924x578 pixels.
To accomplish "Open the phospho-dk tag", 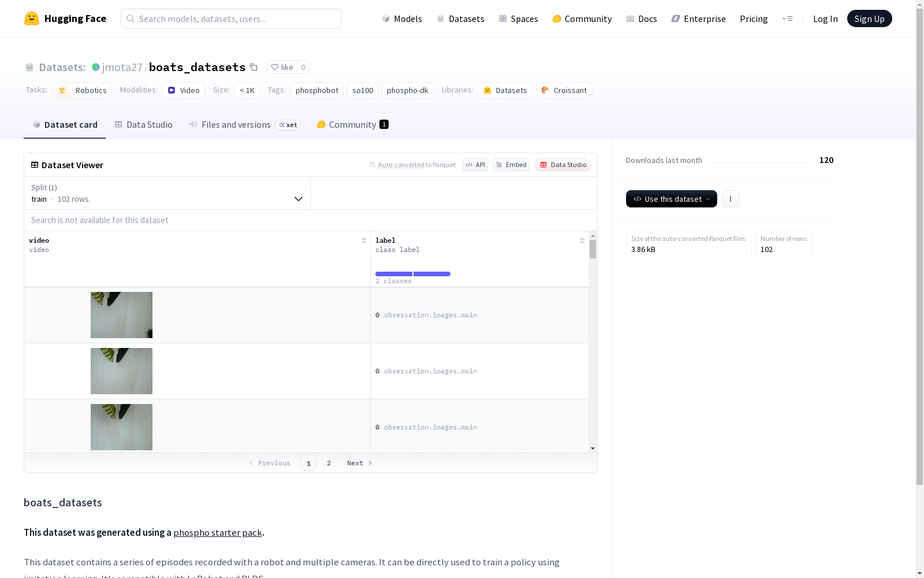I will click(408, 90).
